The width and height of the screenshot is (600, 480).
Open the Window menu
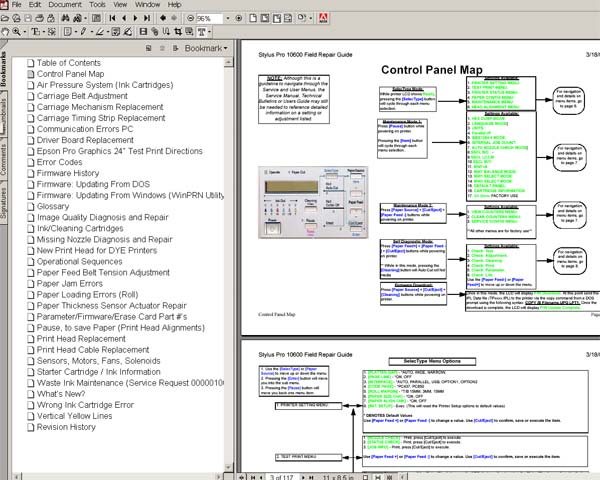click(147, 5)
